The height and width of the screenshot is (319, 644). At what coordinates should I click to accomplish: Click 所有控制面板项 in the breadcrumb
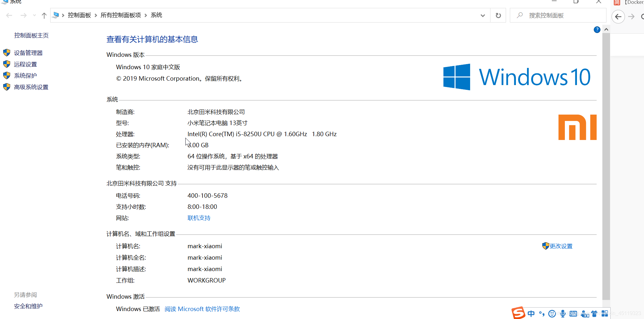(121, 15)
